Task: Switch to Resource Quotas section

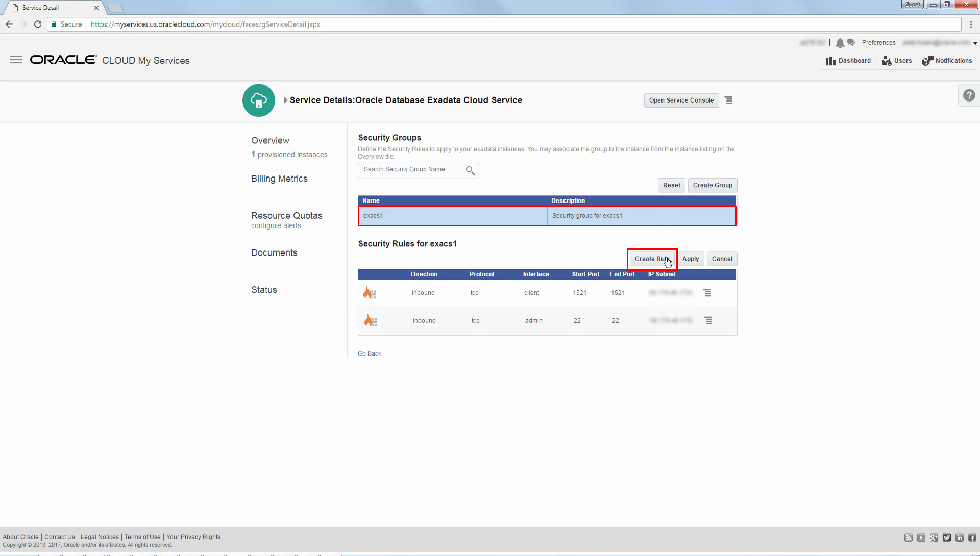Action: click(286, 216)
